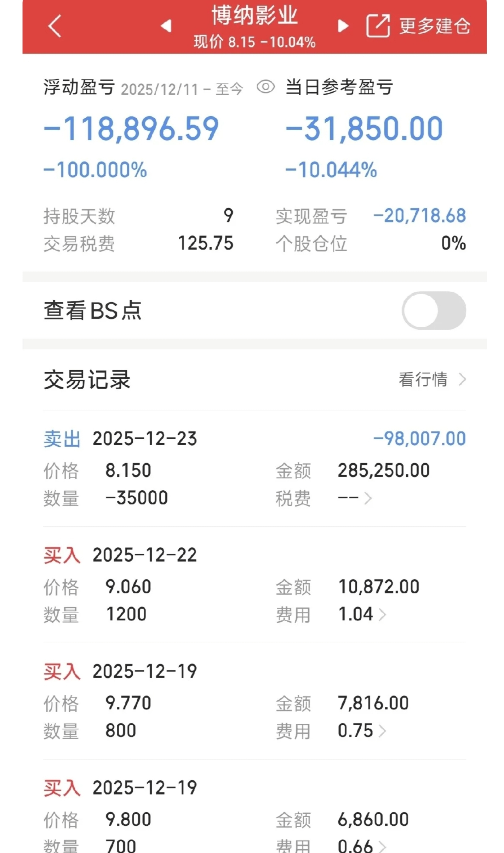Select the 浮动盈亏 label
This screenshot has width=504, height=853.
(79, 87)
